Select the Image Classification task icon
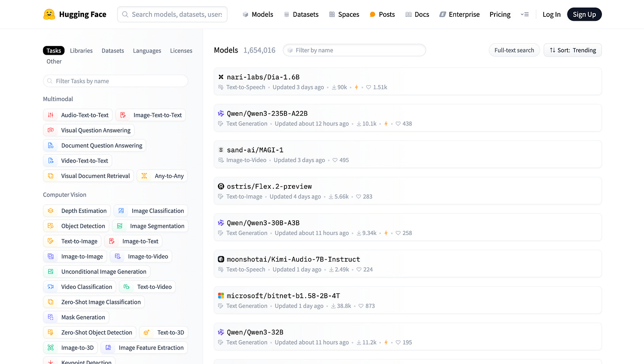The image size is (644, 364). 121,211
